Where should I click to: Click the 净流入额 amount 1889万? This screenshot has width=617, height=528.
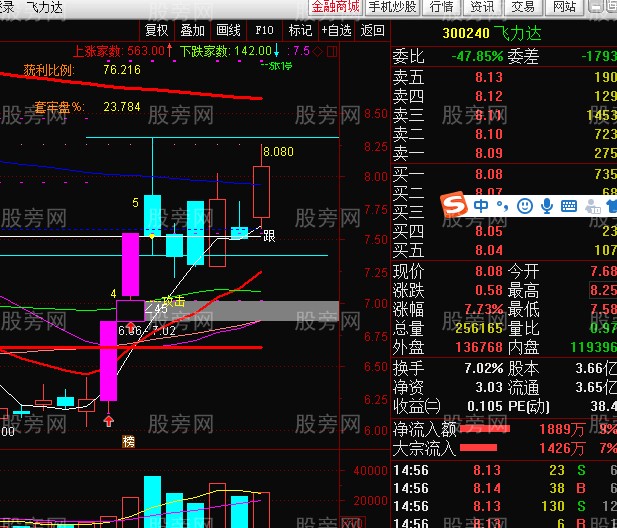(562, 429)
